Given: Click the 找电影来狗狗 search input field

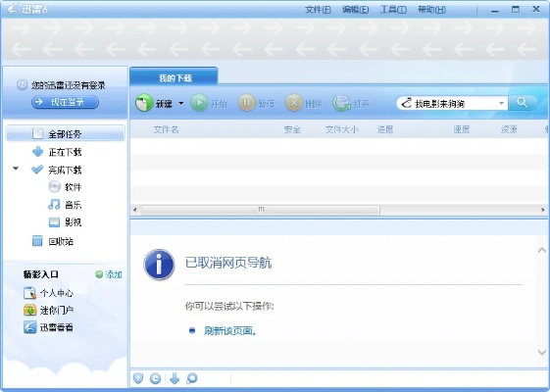Looking at the screenshot, I should (451, 103).
